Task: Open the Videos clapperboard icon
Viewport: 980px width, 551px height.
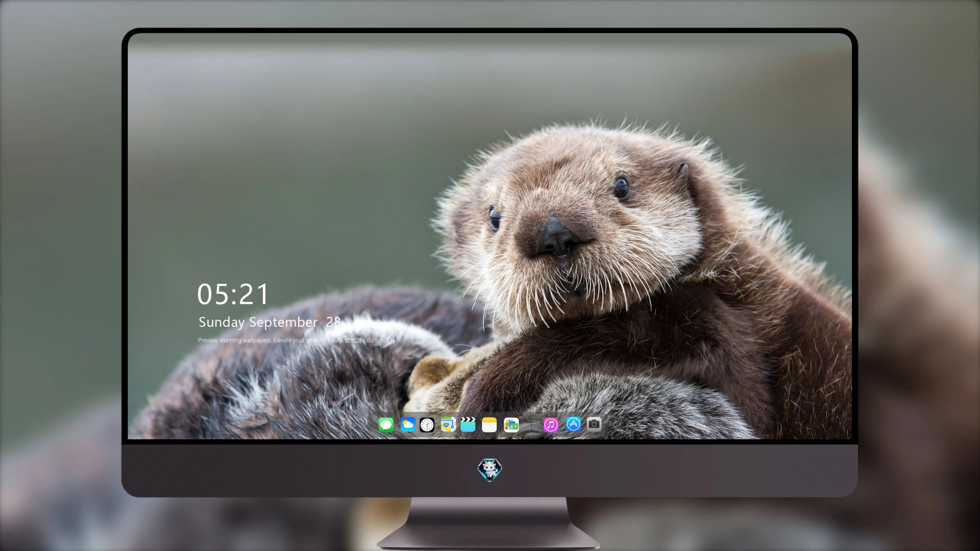Action: (x=468, y=424)
